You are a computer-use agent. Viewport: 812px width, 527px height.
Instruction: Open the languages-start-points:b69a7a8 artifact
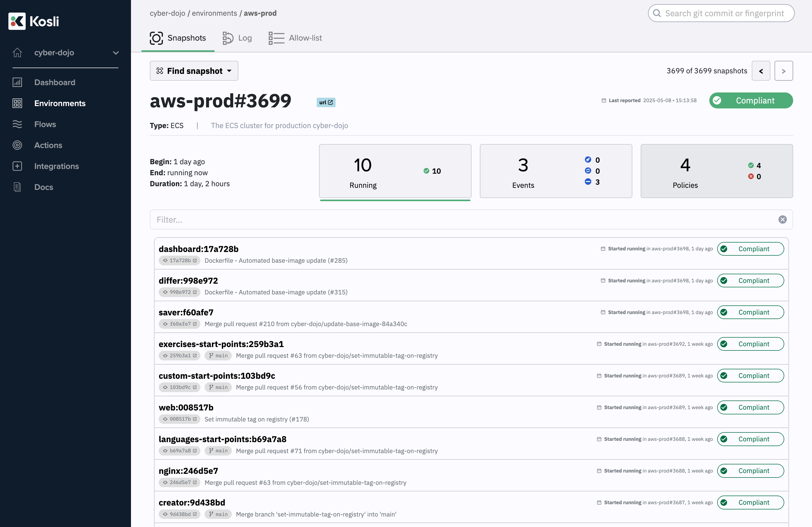click(222, 439)
